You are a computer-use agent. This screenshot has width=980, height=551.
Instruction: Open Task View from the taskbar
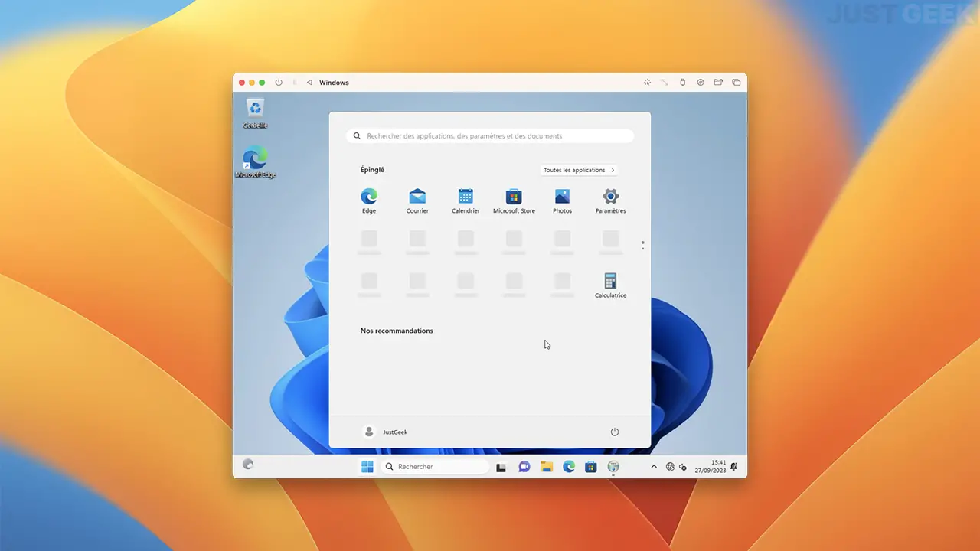coord(501,467)
